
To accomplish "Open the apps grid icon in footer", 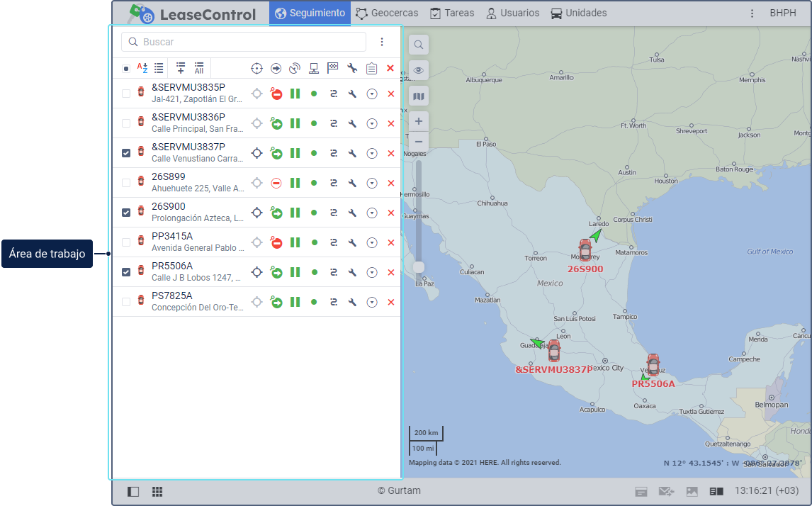I will pyautogui.click(x=157, y=491).
